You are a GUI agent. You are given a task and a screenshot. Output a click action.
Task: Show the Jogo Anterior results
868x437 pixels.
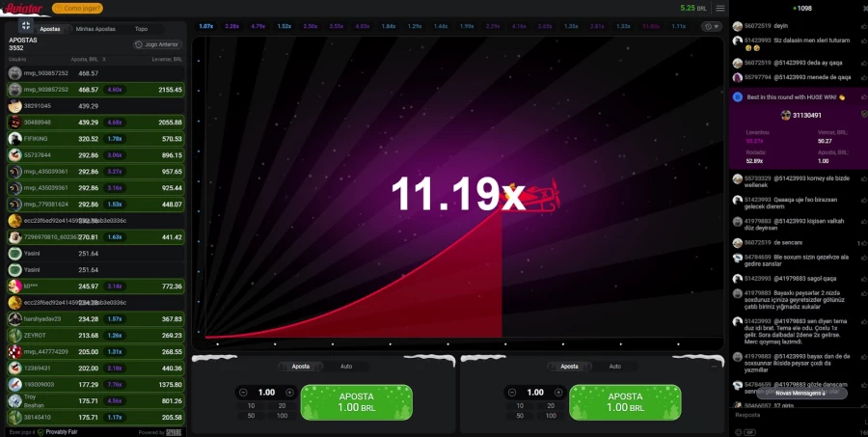click(x=155, y=44)
